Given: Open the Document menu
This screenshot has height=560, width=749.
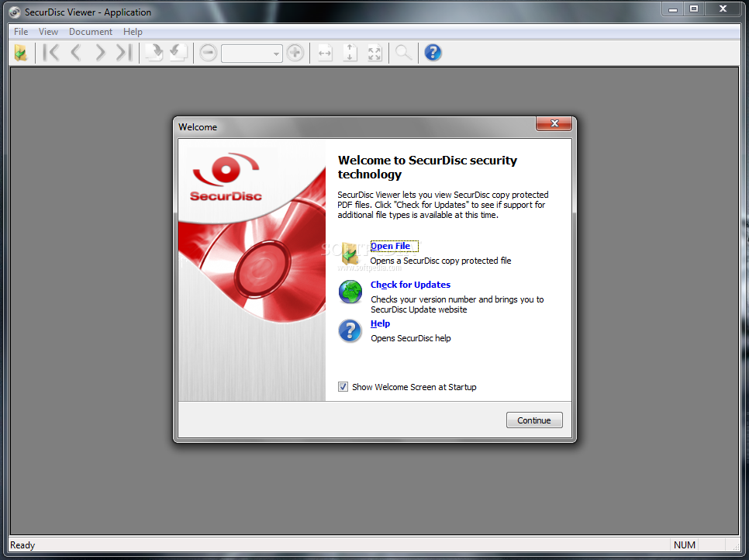Looking at the screenshot, I should (90, 32).
